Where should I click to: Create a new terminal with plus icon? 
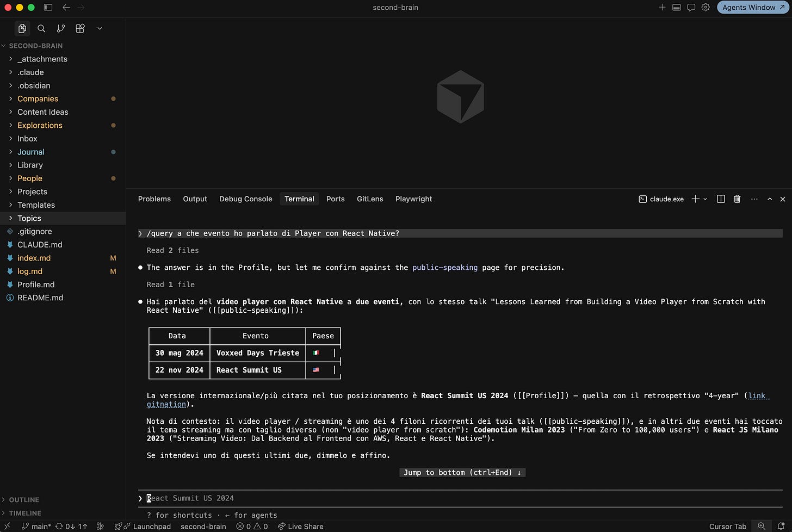pos(695,199)
